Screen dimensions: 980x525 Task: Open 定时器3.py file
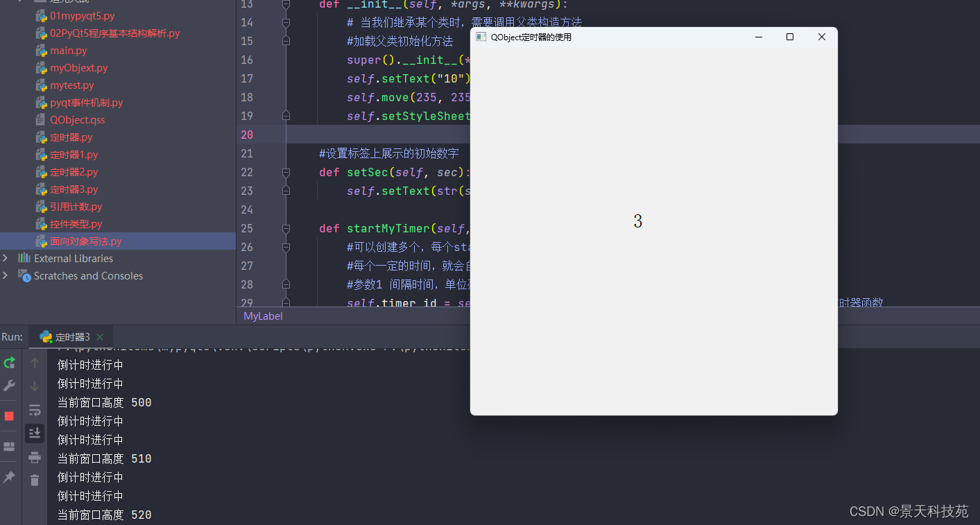[74, 189]
